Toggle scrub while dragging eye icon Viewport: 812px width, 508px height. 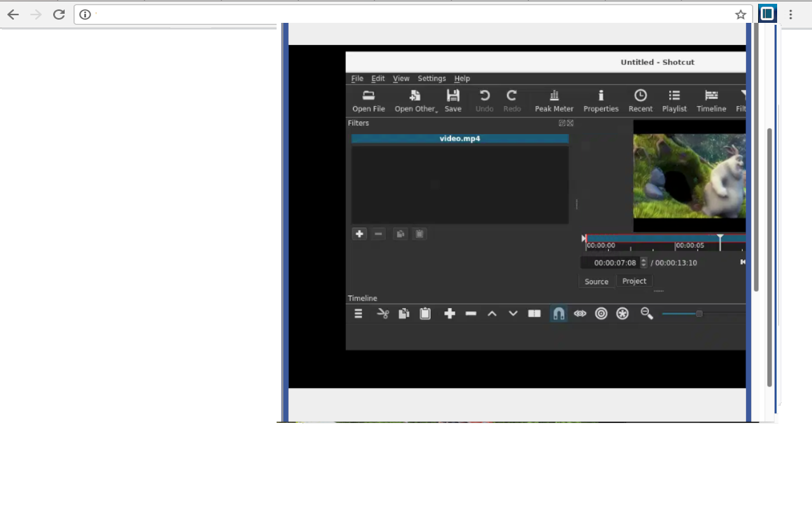(x=580, y=314)
